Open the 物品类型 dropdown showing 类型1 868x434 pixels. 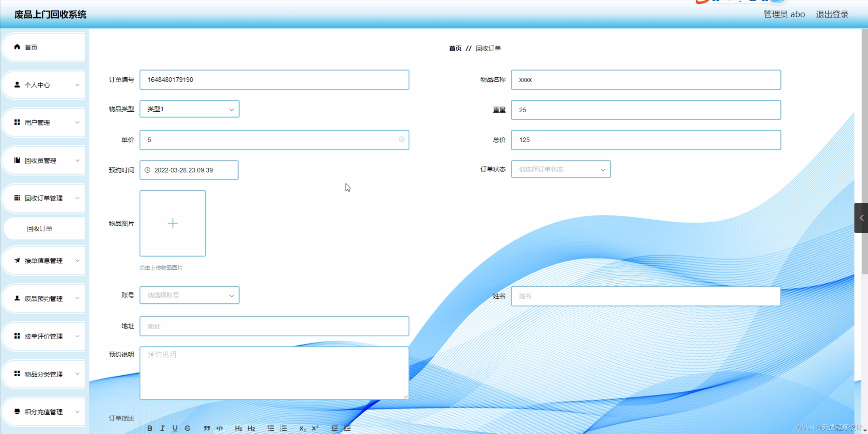click(189, 109)
